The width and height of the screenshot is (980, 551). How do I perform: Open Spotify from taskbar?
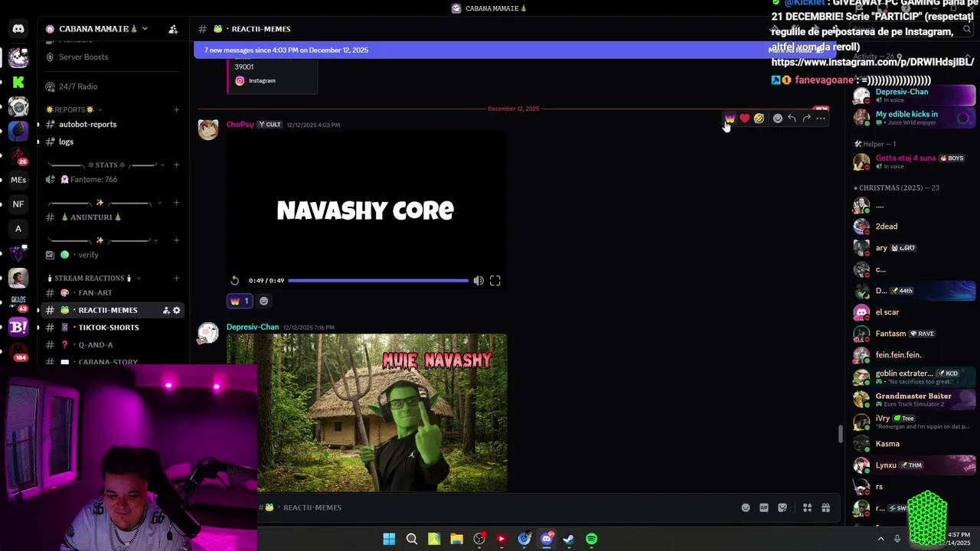[592, 539]
